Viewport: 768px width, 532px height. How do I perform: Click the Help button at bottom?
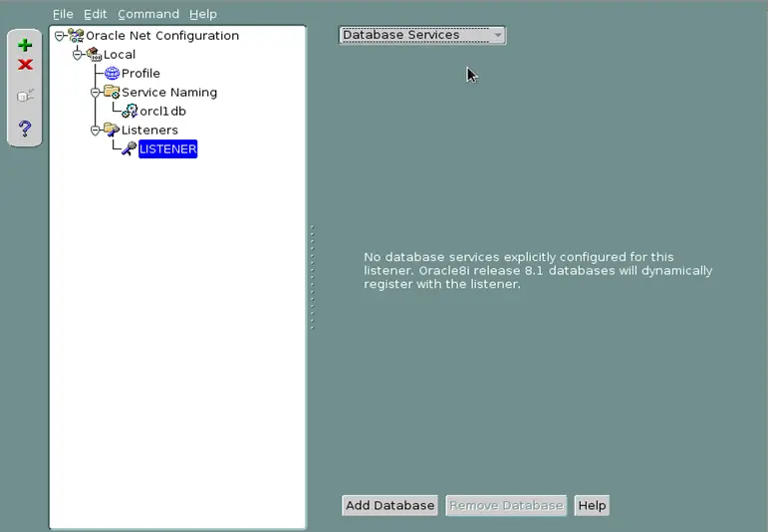tap(592, 505)
